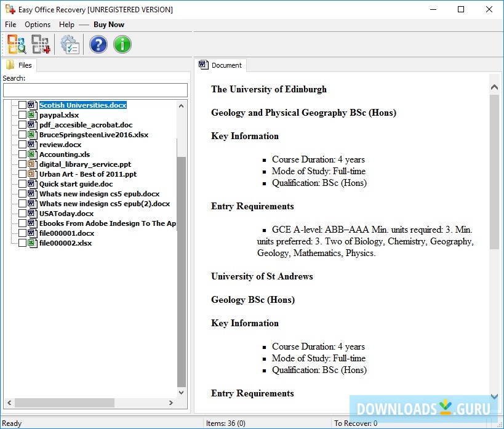Viewport: 504px width, 429px height.
Task: Click the Excel icon next to Accounting.xls
Action: 31,154
